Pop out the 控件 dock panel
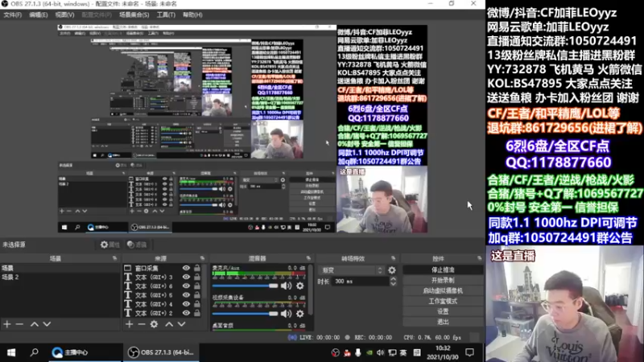The height and width of the screenshot is (362, 644). click(x=479, y=258)
